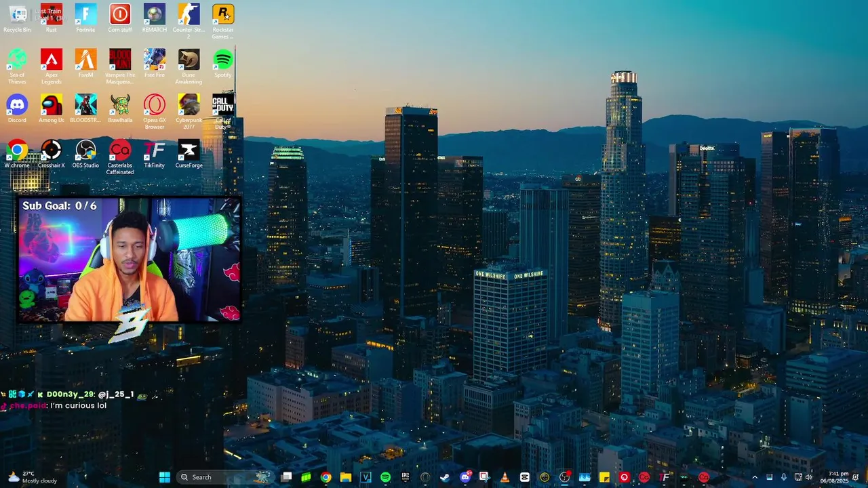Select the Sea of Thieves shortcut

[x=17, y=67]
